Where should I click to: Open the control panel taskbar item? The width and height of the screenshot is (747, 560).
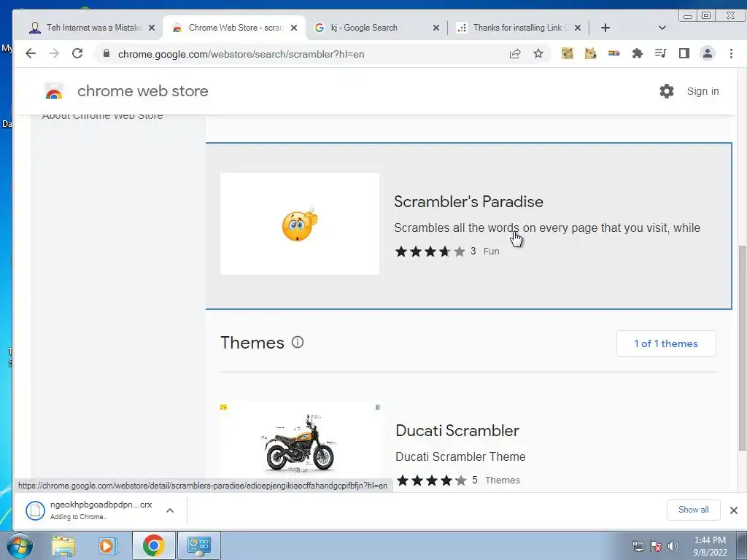click(198, 545)
